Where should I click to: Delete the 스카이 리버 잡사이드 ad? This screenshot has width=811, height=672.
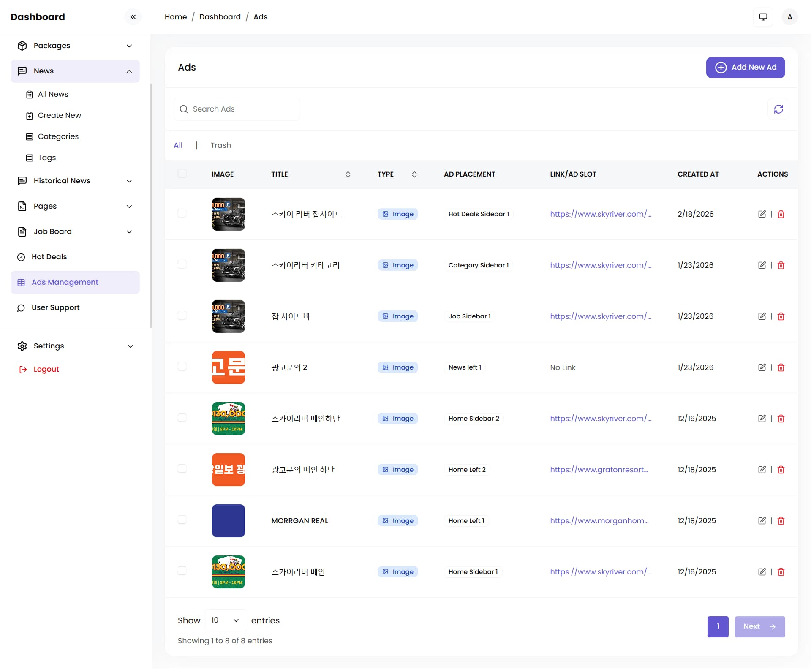tap(781, 214)
